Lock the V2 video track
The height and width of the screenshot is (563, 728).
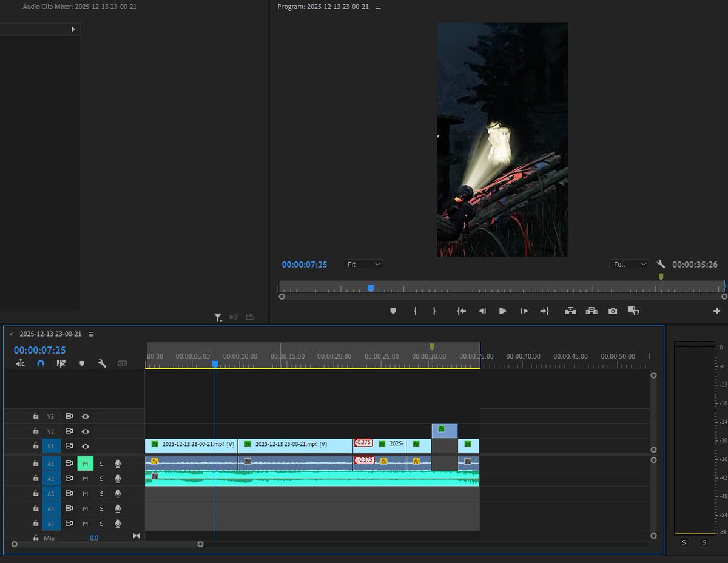pyautogui.click(x=35, y=431)
